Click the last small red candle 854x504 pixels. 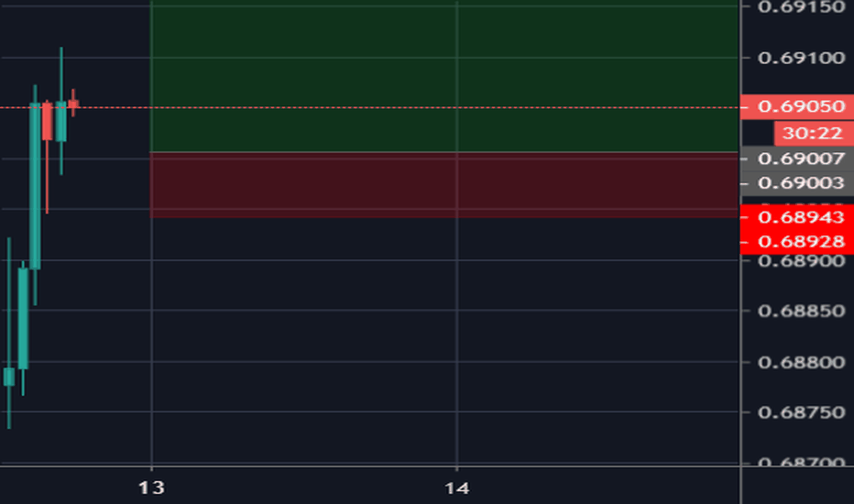click(73, 104)
